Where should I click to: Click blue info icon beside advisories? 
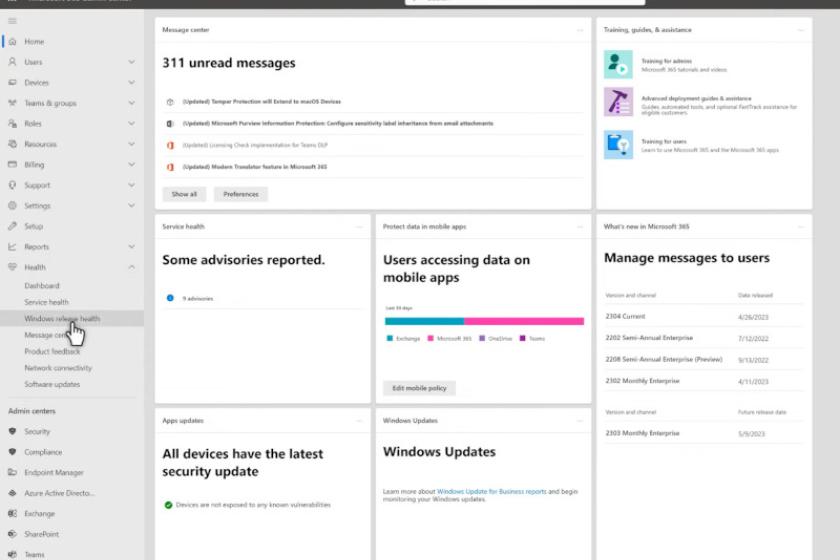[x=170, y=298]
